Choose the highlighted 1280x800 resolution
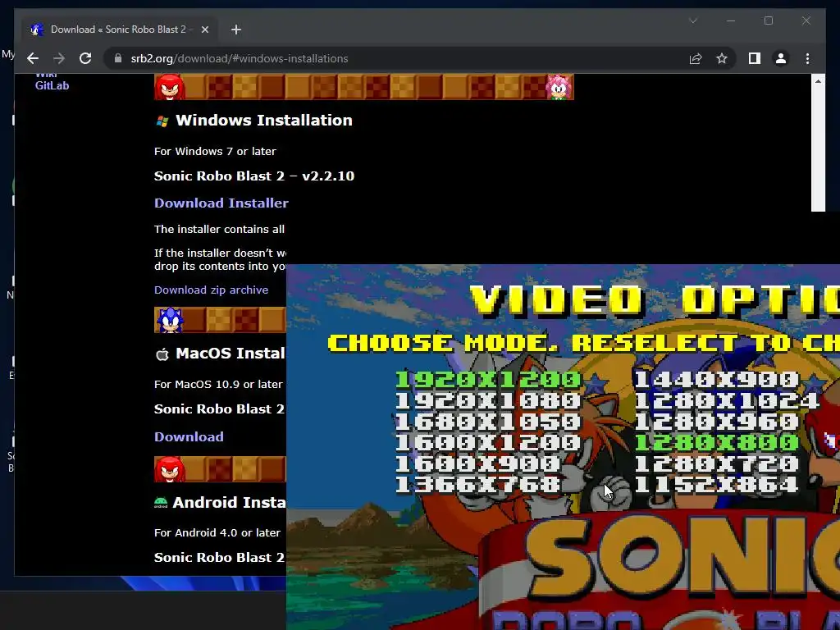 coord(716,442)
